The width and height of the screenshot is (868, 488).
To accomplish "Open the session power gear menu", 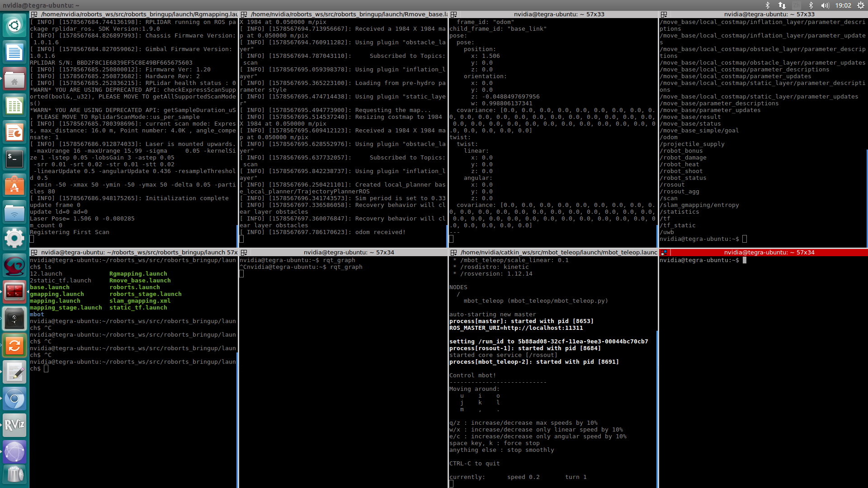I will pos(862,5).
